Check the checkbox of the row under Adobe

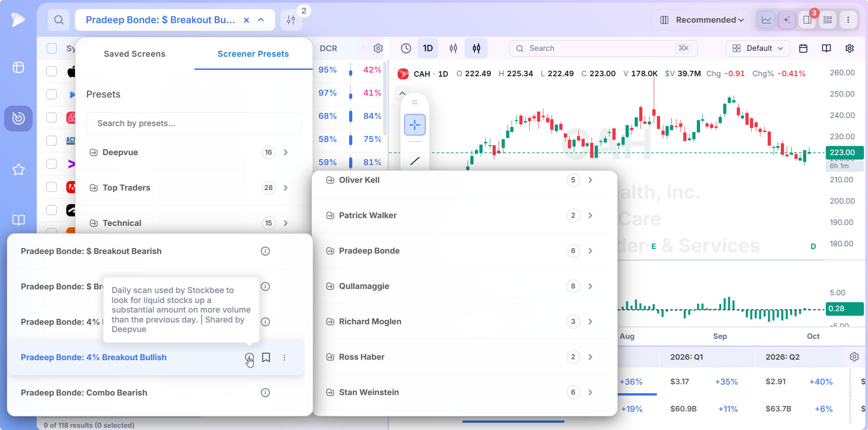[52, 210]
